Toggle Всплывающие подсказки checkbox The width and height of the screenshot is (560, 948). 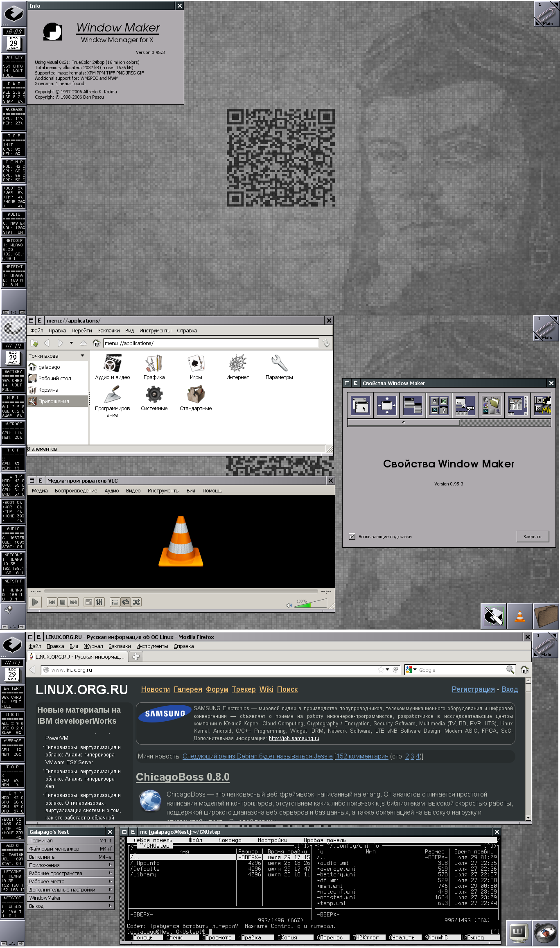click(x=352, y=537)
